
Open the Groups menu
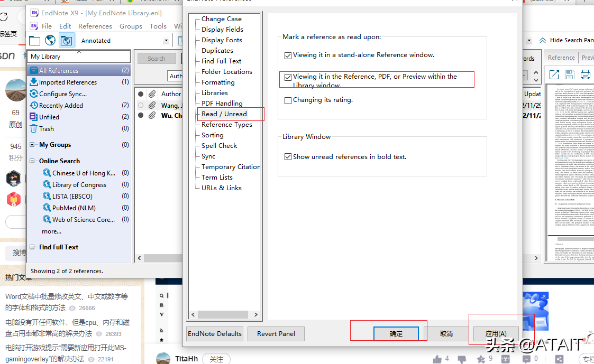pyautogui.click(x=131, y=26)
